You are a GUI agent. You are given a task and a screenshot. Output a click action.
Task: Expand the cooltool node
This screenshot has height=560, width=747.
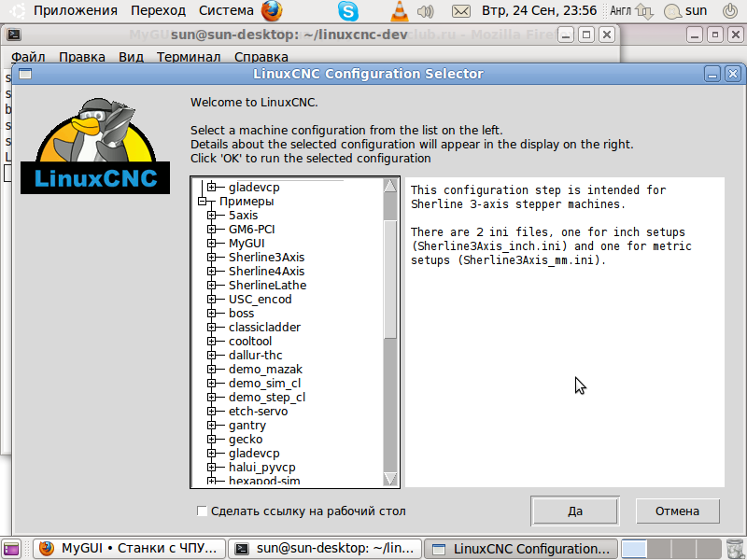(212, 341)
